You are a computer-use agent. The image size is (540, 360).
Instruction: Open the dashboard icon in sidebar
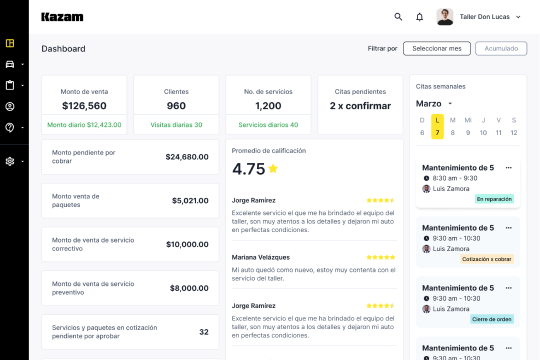pyautogui.click(x=10, y=43)
